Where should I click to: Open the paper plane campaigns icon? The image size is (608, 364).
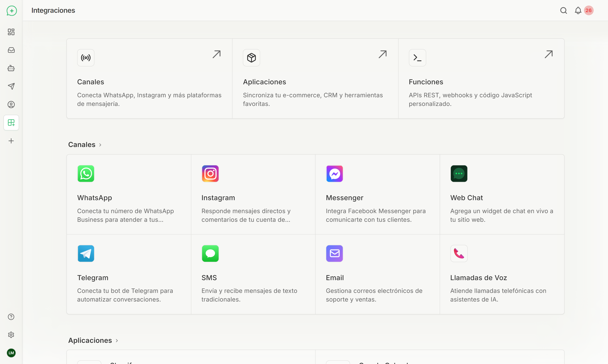tap(11, 86)
